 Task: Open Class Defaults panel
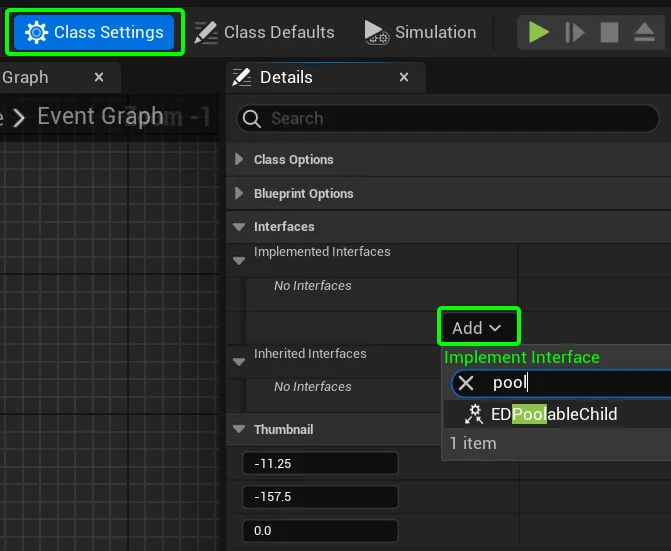pos(265,32)
